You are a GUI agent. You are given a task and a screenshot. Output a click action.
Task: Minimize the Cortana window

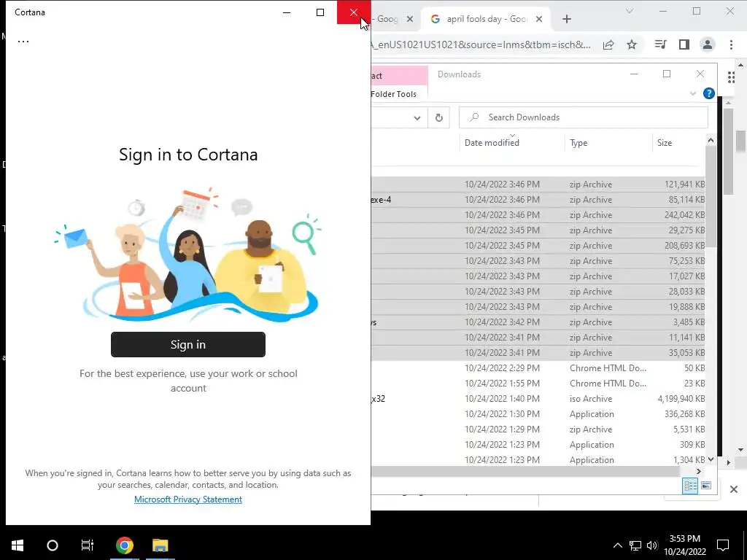coord(287,12)
